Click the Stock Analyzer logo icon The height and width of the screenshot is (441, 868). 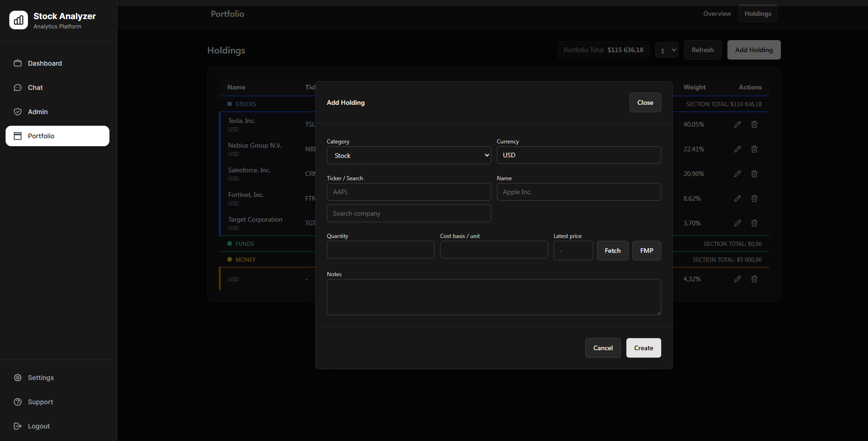click(18, 20)
